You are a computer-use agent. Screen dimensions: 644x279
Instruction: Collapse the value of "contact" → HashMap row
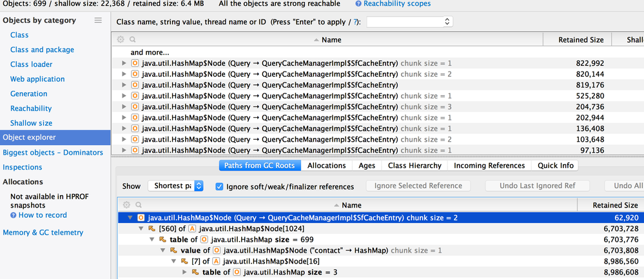coord(163,250)
